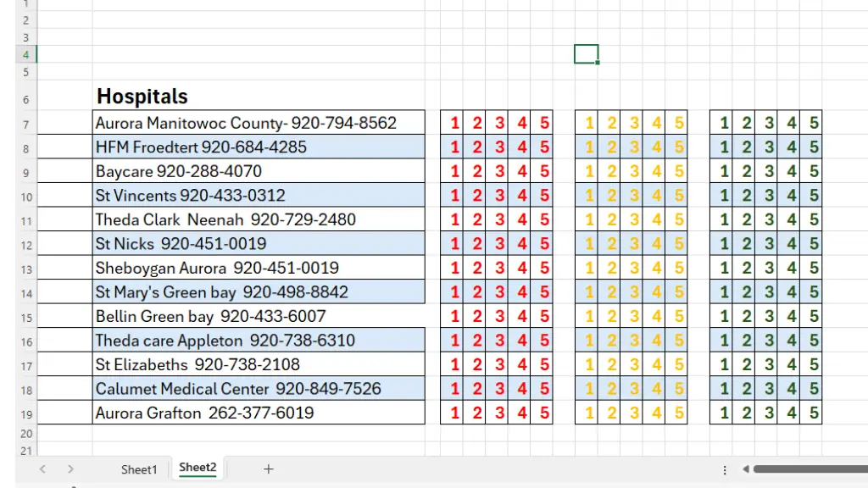
Task: Click green 5 in HFM Froedtert row
Action: click(x=813, y=147)
